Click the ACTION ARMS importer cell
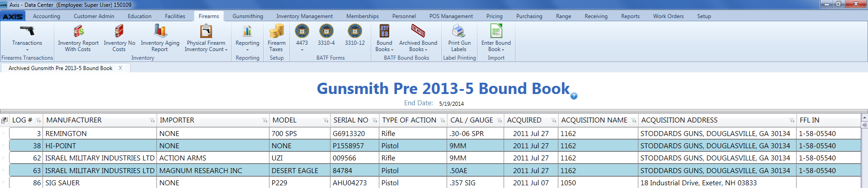 pyautogui.click(x=213, y=158)
